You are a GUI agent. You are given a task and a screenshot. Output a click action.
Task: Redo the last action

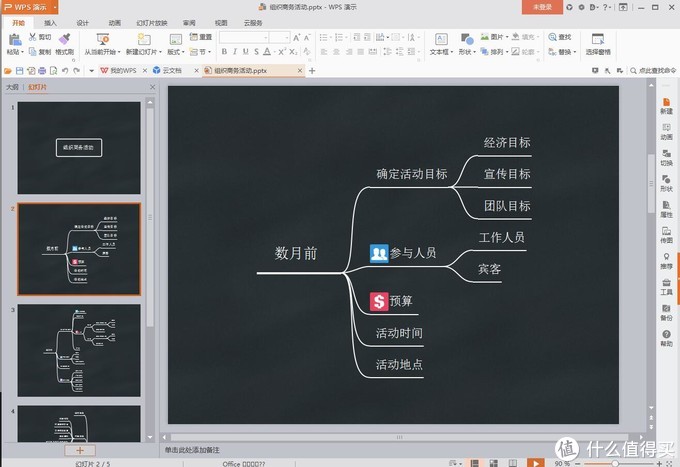point(77,71)
